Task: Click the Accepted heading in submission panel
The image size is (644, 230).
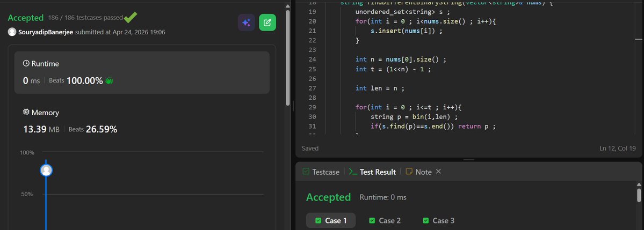Action: 25,18
